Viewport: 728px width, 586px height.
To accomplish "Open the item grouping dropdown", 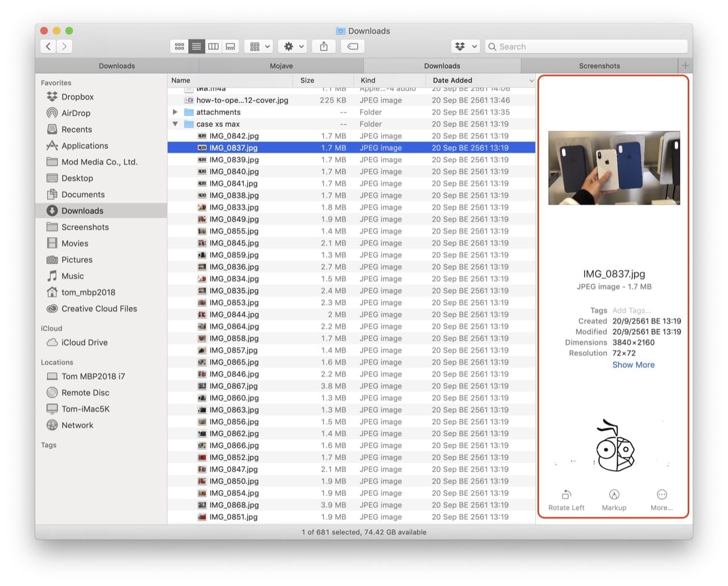I will click(259, 46).
